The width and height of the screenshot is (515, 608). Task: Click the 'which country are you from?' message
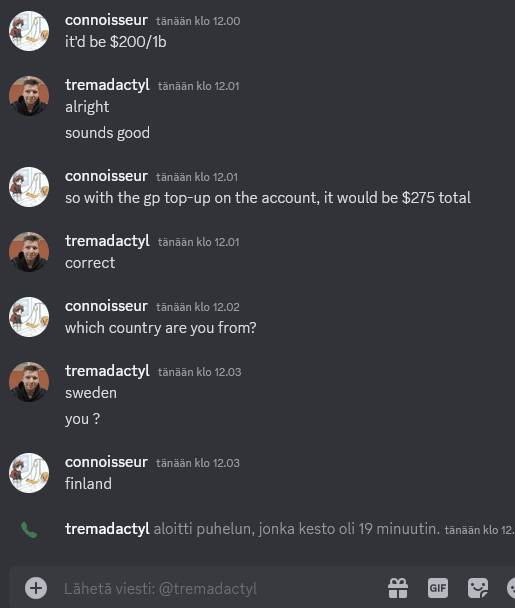161,328
